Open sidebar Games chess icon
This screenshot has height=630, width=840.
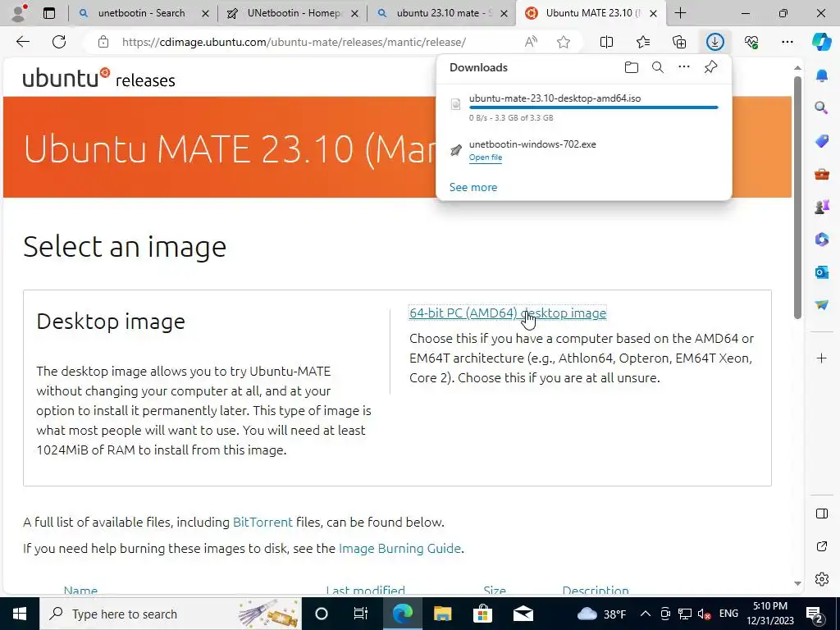click(822, 206)
